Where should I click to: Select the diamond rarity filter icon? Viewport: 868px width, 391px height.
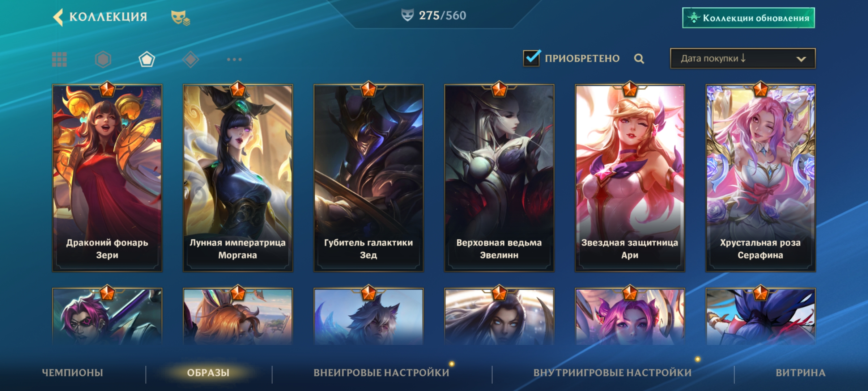(191, 59)
